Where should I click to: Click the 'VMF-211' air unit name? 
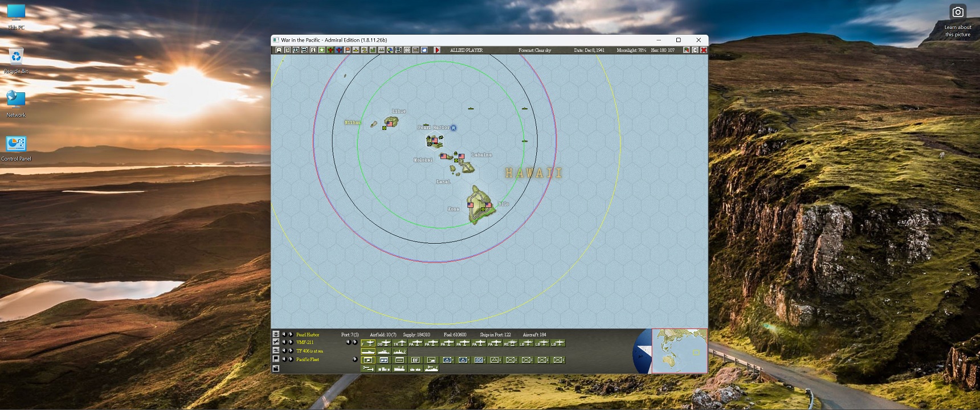click(305, 343)
